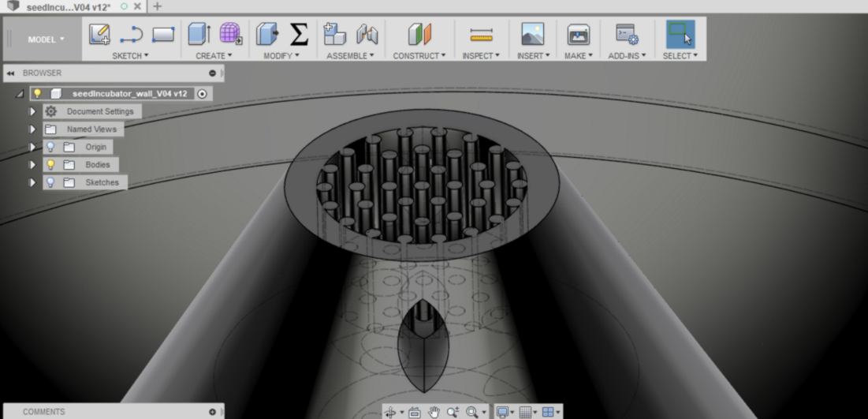Click the Extrude tool icon

(x=199, y=35)
